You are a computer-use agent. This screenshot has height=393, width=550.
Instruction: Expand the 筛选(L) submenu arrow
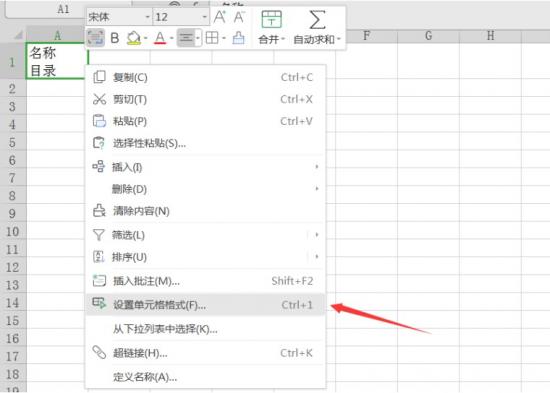coord(317,235)
